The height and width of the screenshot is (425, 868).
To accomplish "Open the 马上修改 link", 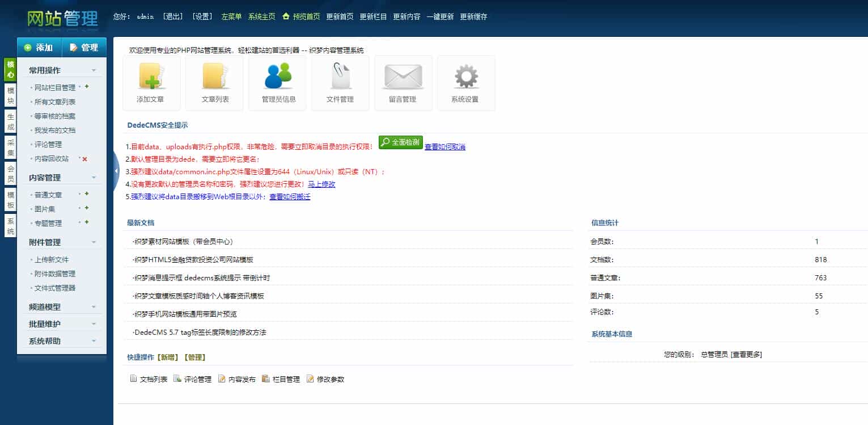I will tap(321, 184).
